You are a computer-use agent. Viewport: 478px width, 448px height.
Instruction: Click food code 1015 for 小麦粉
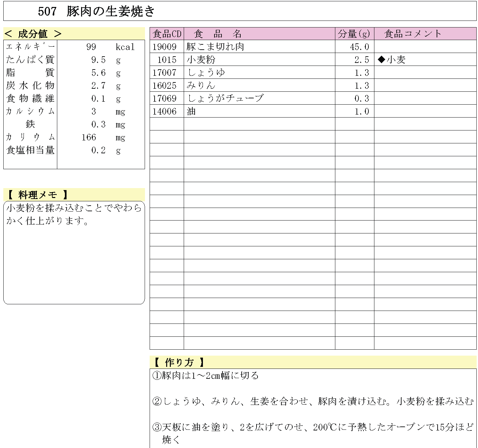point(167,60)
